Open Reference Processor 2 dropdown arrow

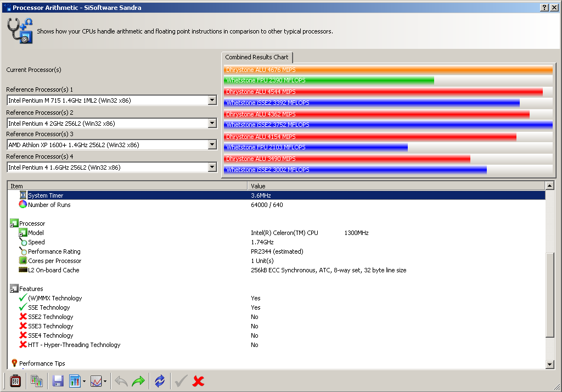pos(212,123)
